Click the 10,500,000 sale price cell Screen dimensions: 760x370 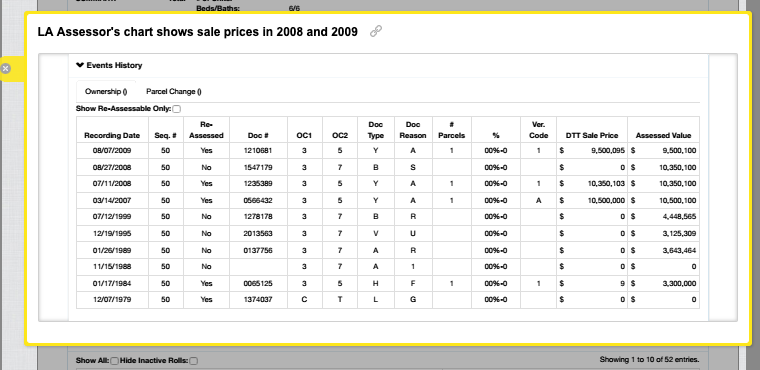pyautogui.click(x=592, y=200)
